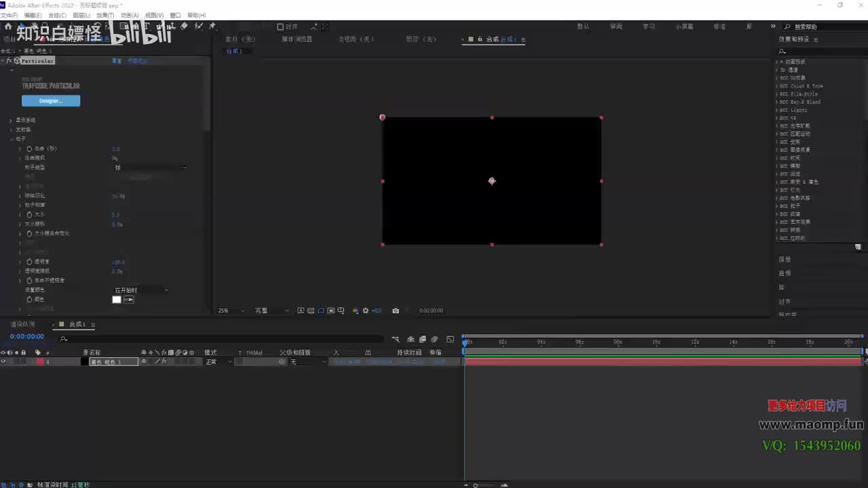Expand the 显示系统 property group
Image resolution: width=868 pixels, height=488 pixels.
11,121
